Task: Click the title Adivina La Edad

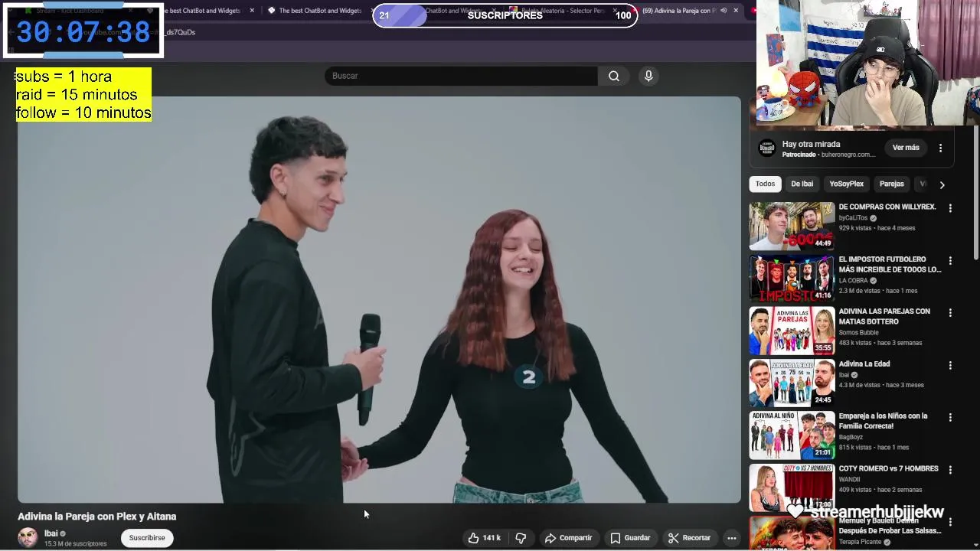Action: click(864, 364)
